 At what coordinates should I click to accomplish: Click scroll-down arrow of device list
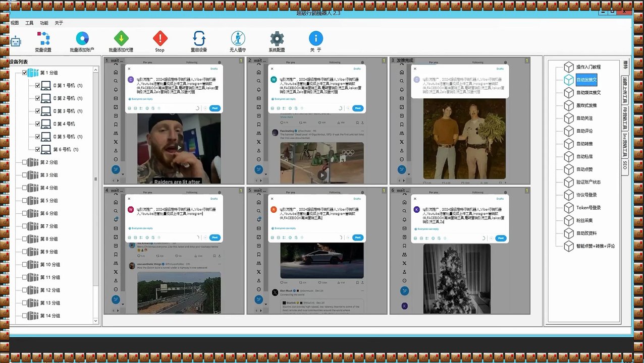[x=96, y=321]
